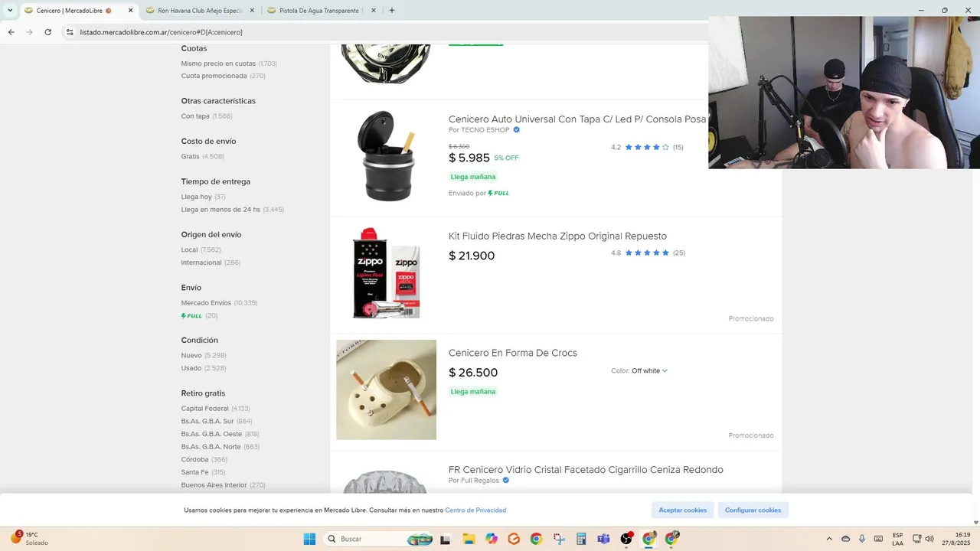
Task: Open File Explorer from taskbar
Action: tap(468, 539)
